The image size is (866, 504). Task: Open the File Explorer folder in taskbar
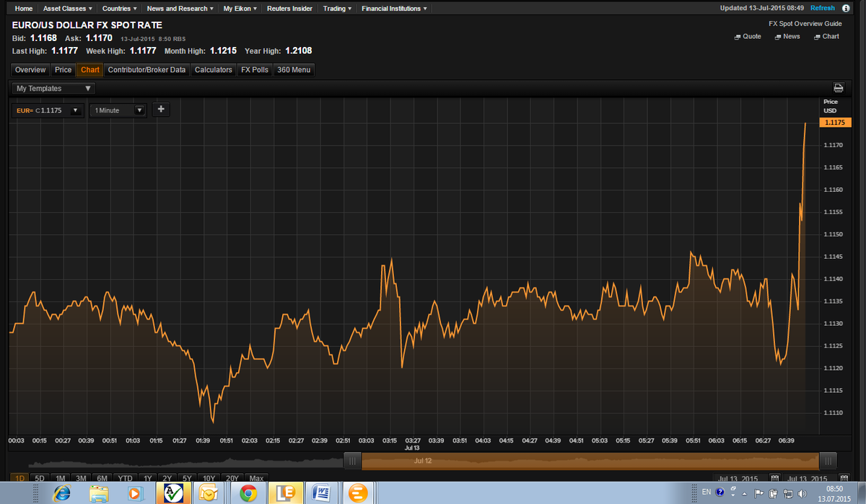click(x=99, y=493)
